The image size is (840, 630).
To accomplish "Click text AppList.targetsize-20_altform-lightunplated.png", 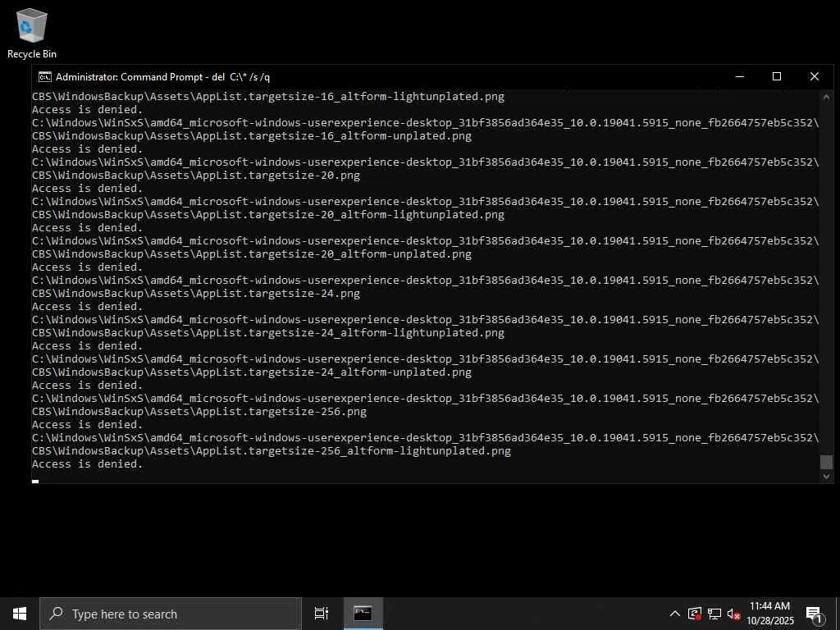I will point(350,214).
